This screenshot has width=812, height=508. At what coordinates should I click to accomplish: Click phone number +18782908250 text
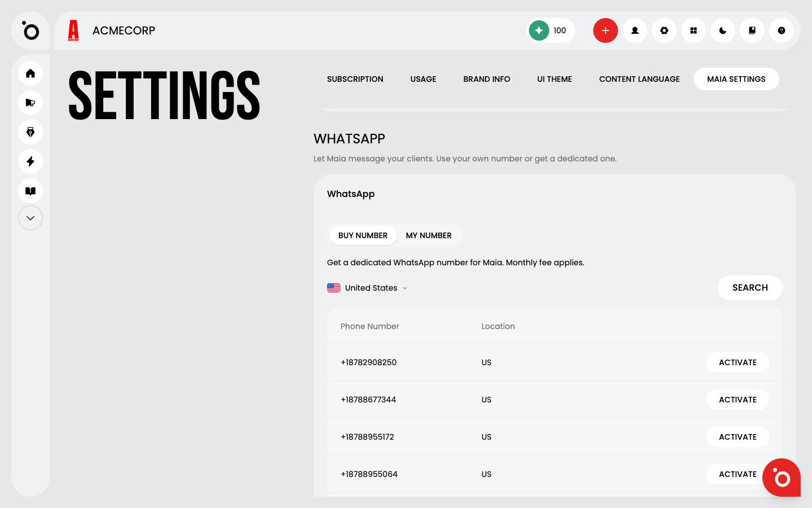[x=369, y=362]
